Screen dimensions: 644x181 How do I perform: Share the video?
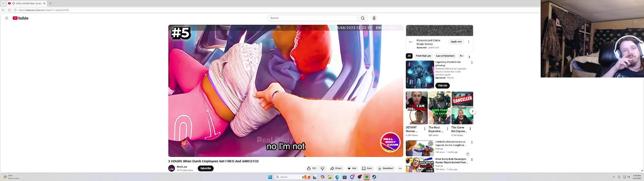point(336,168)
